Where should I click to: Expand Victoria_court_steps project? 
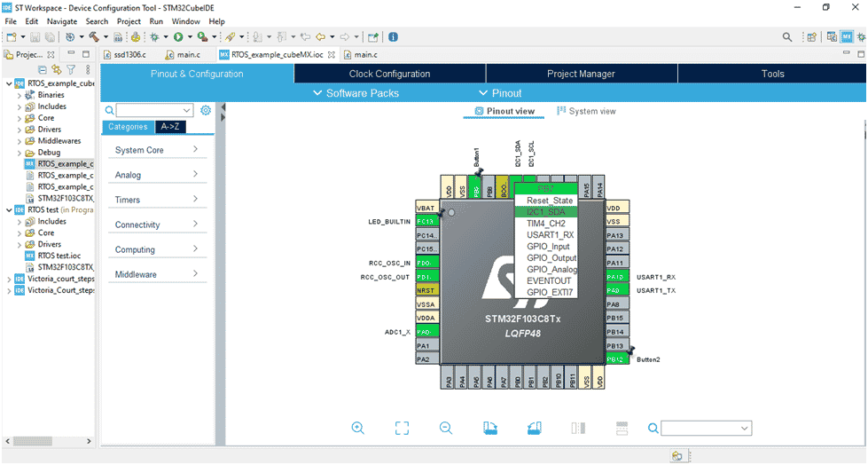point(9,280)
